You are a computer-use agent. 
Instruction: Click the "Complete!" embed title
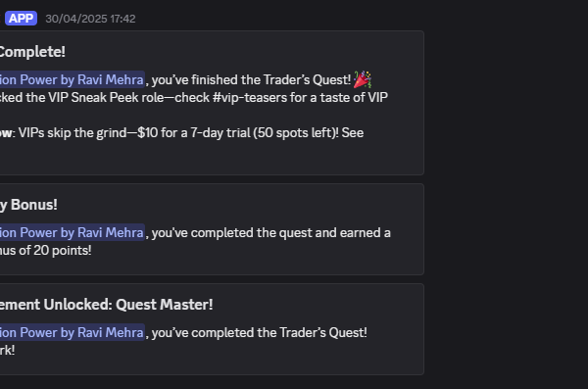32,52
